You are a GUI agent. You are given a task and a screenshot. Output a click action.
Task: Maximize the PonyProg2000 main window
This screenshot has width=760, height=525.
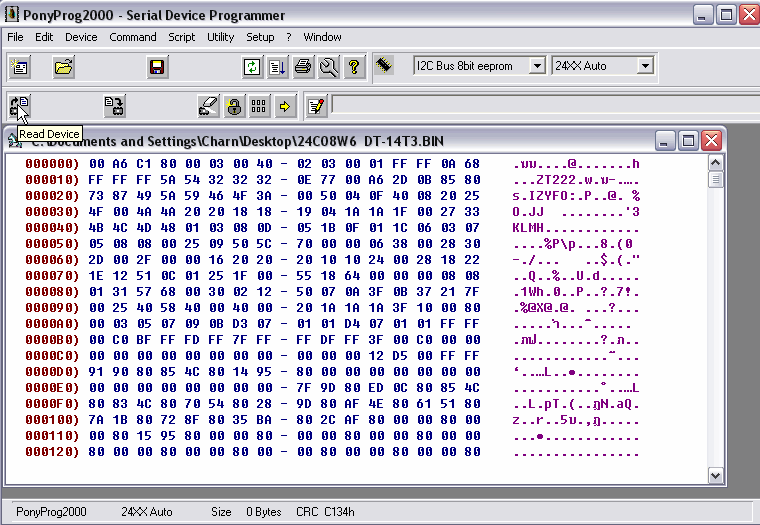coord(726,15)
